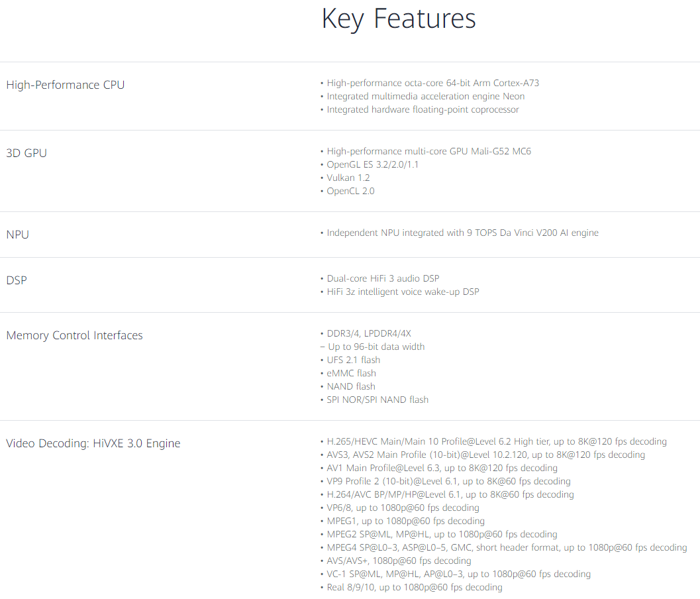Click the Real 8/9/10 decoding line
This screenshot has width=700, height=599.
414,587
